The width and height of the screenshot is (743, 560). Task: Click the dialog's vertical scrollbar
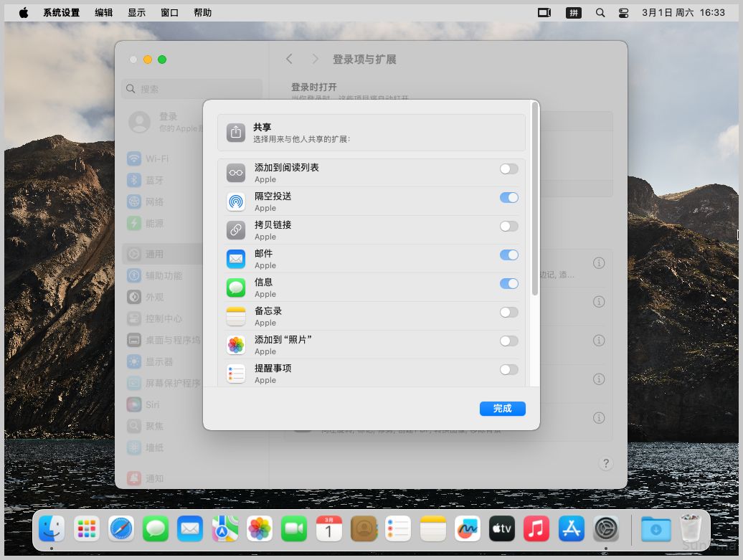point(534,201)
